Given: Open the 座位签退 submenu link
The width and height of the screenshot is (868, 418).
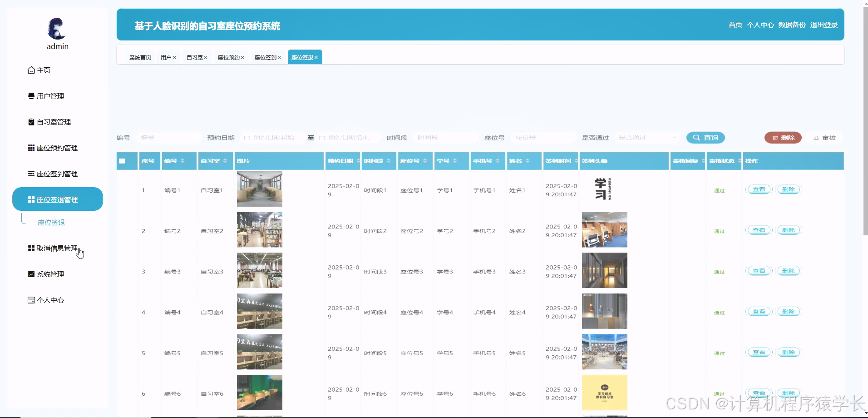Looking at the screenshot, I should click(x=51, y=223).
